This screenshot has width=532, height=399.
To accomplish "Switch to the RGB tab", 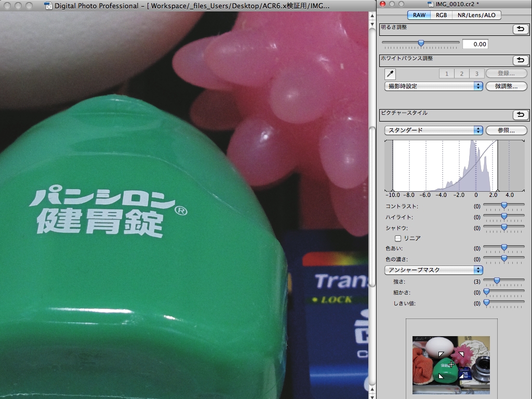I will point(441,15).
